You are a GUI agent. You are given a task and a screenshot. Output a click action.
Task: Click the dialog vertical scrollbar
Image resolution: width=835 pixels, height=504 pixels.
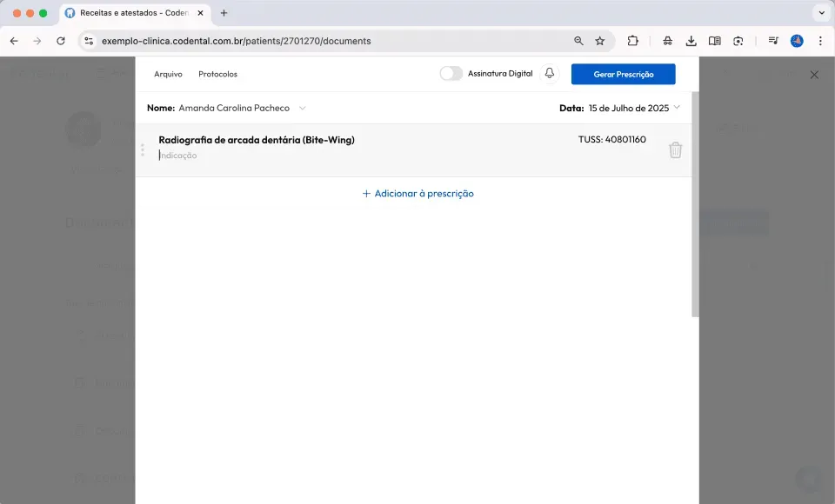[695, 204]
